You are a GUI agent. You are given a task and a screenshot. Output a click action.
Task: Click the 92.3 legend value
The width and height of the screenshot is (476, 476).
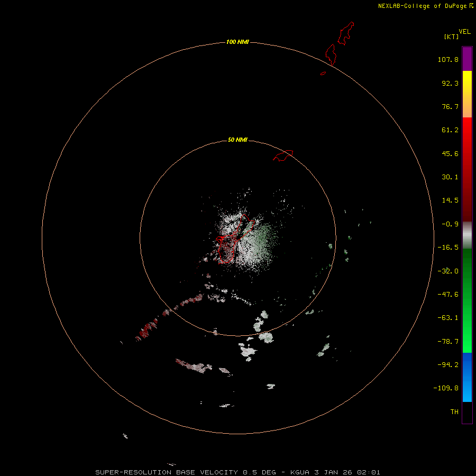(x=450, y=83)
